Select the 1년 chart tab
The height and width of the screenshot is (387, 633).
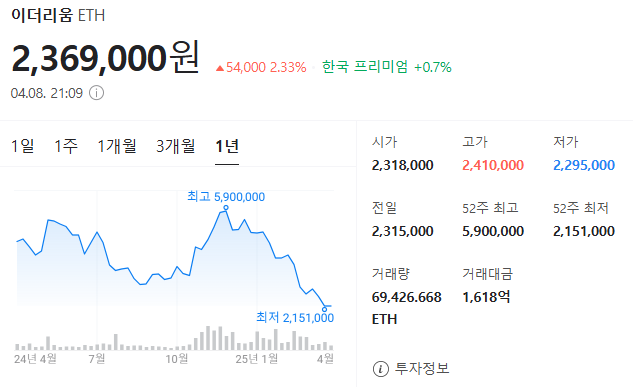(227, 146)
